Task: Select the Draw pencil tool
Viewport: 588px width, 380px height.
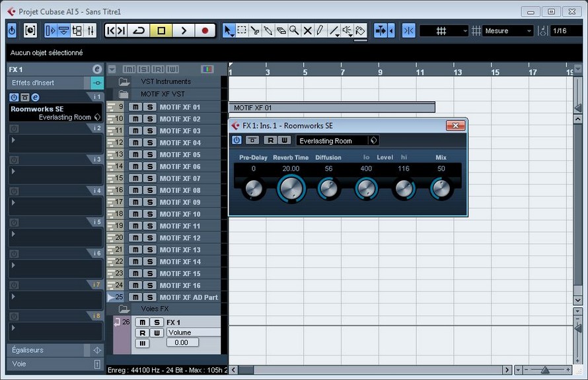Action: coord(320,30)
